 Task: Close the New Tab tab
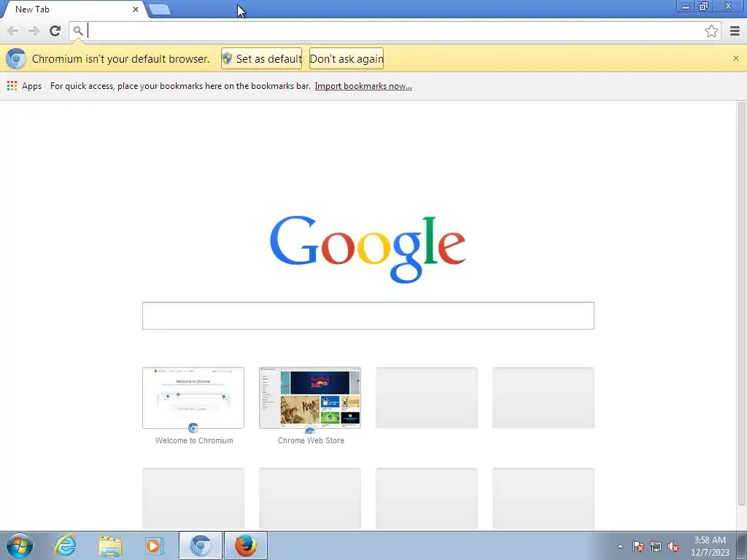[x=135, y=9]
